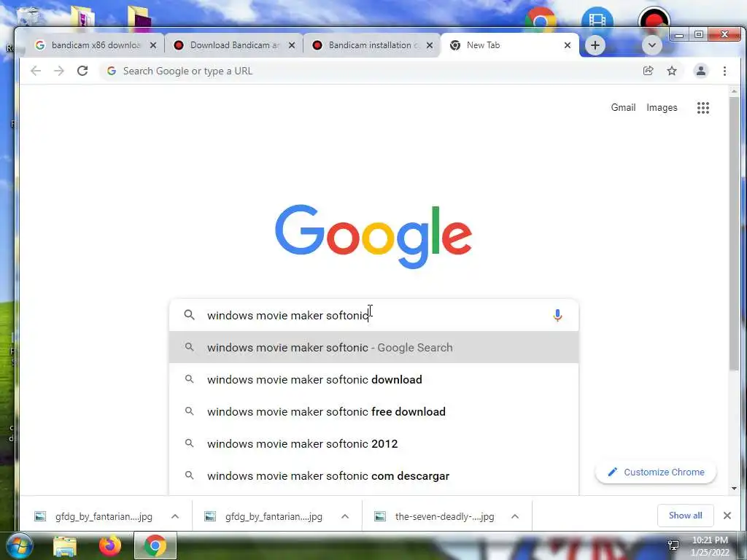
Task: Close the New Tab tab
Action: (568, 45)
